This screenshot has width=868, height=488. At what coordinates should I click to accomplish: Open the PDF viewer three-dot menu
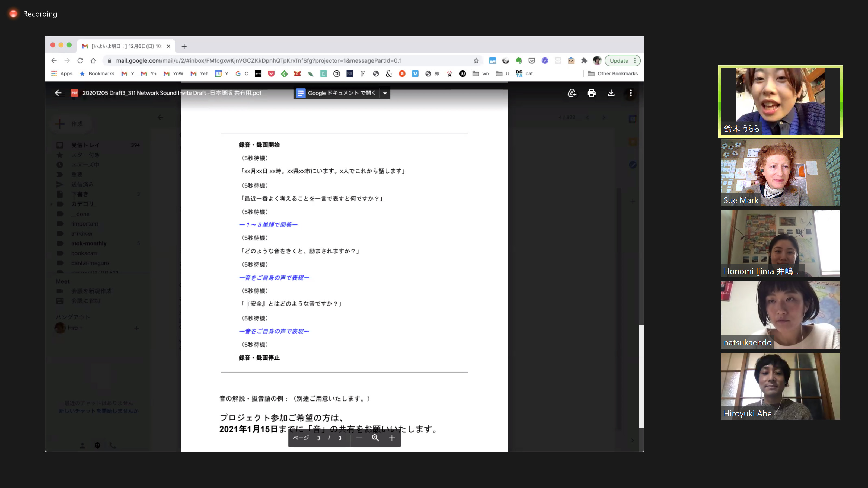(630, 93)
